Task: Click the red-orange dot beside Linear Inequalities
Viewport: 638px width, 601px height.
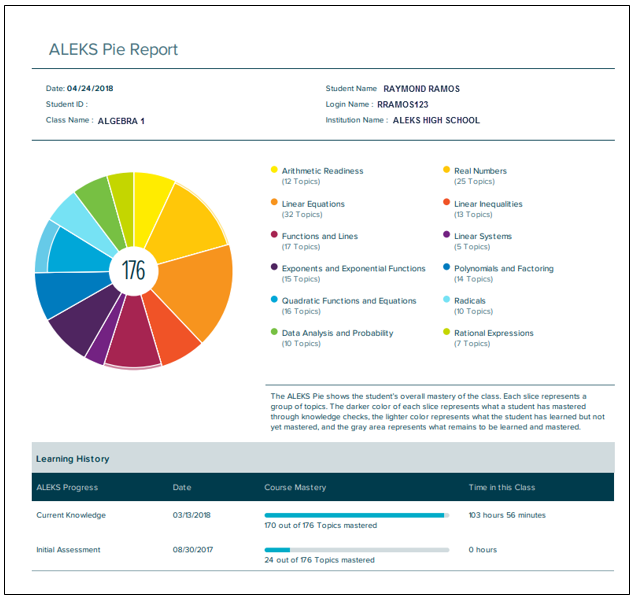Action: click(446, 204)
